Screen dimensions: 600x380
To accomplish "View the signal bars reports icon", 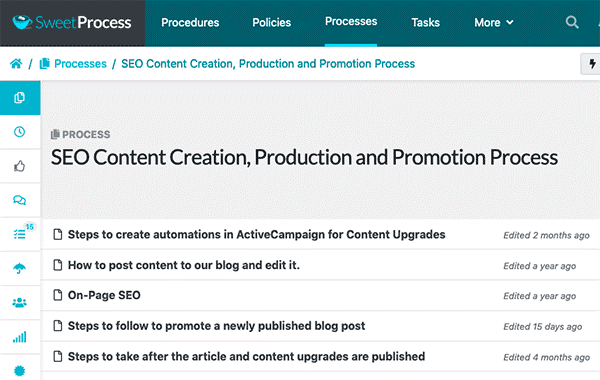I will click(x=20, y=337).
